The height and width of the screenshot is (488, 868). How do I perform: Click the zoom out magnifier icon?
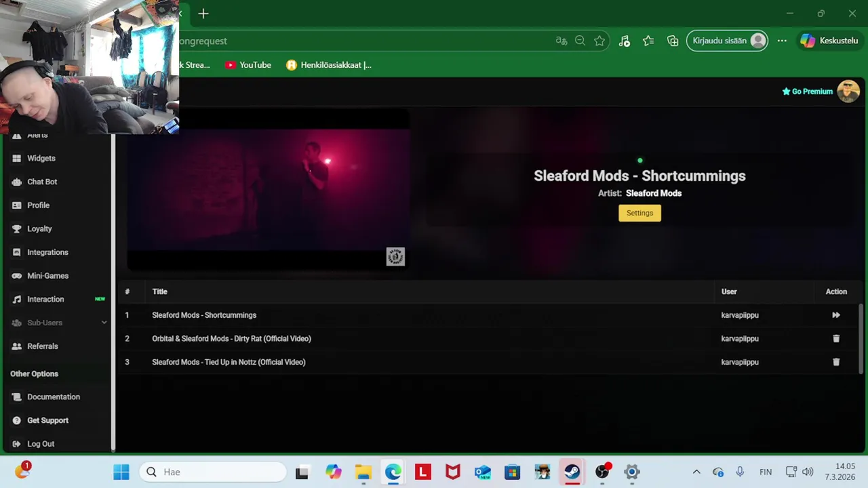580,41
